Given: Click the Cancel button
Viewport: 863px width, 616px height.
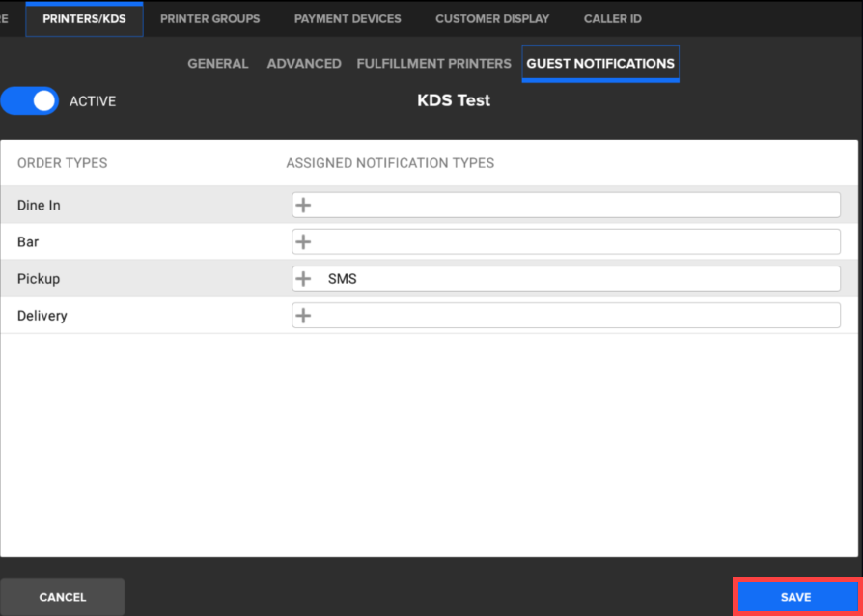Looking at the screenshot, I should (63, 597).
